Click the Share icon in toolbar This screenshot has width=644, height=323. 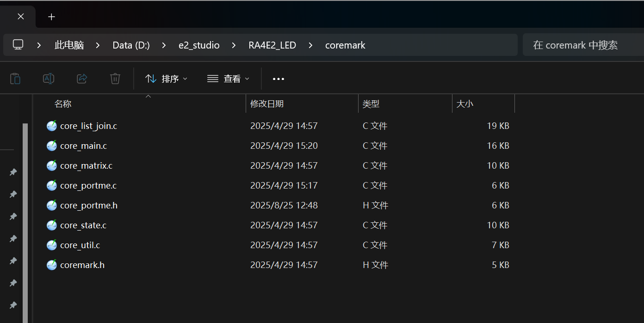tap(82, 79)
